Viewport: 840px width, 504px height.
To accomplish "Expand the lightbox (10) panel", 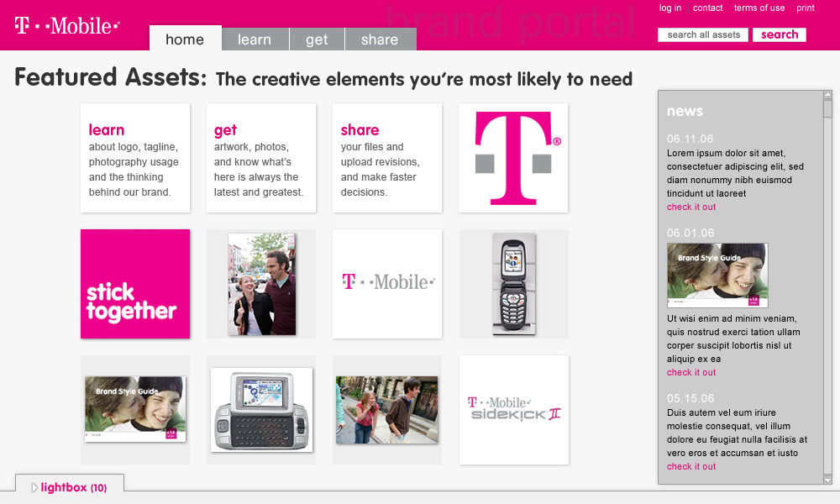I will point(70,487).
